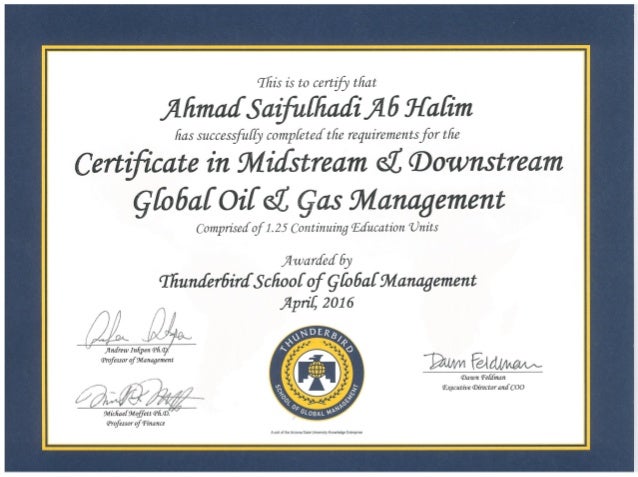Click the 'Awarded by' text
Screen dimensions: 638x477
317,260
